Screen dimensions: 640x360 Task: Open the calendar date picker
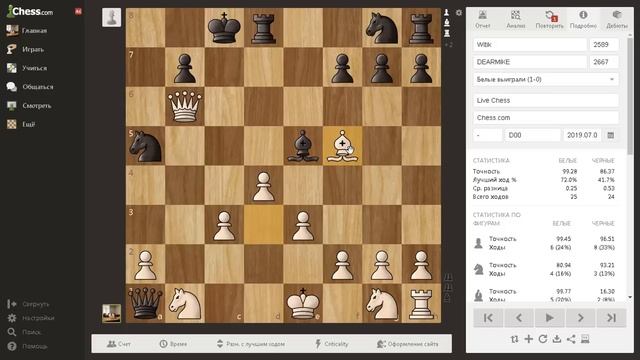click(611, 135)
